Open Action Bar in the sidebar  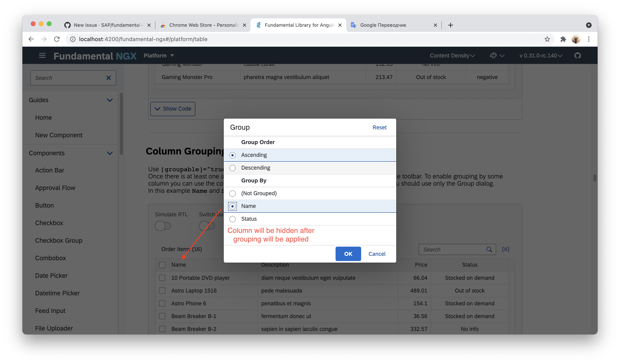[50, 170]
